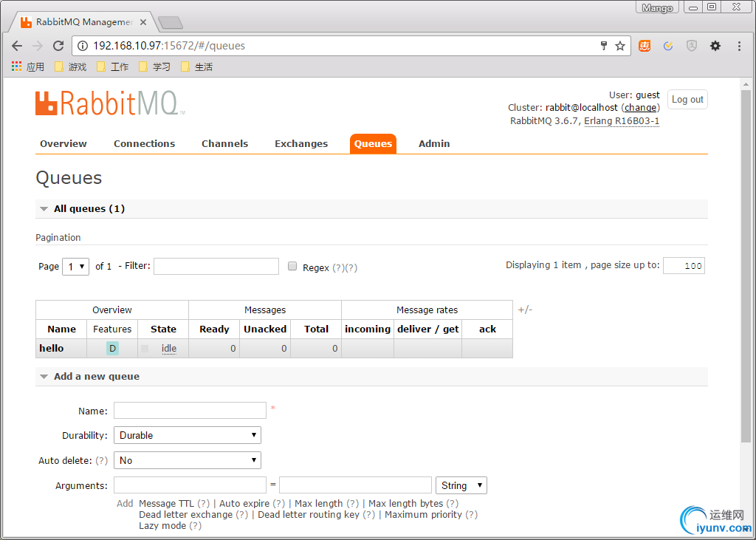
Task: Sort the queue table by State
Action: pyautogui.click(x=163, y=329)
